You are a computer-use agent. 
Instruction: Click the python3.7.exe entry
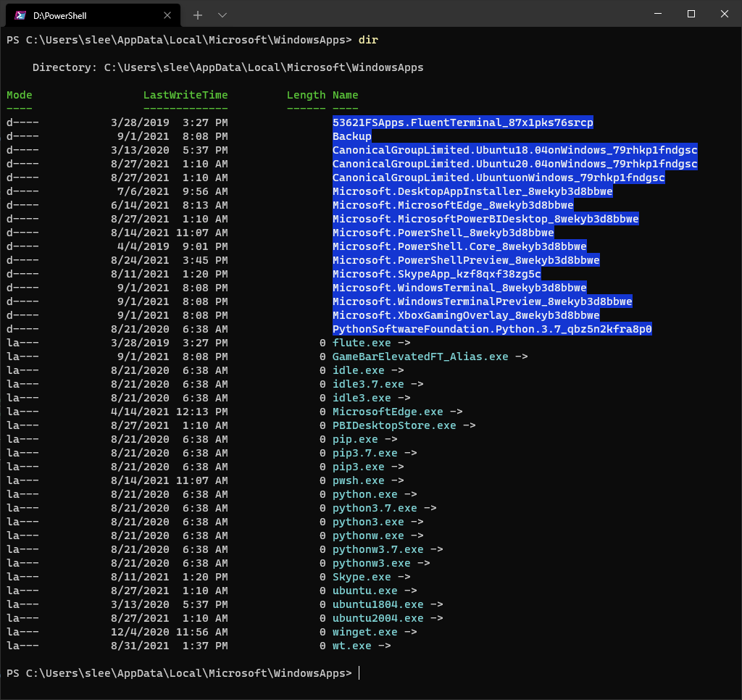click(375, 508)
